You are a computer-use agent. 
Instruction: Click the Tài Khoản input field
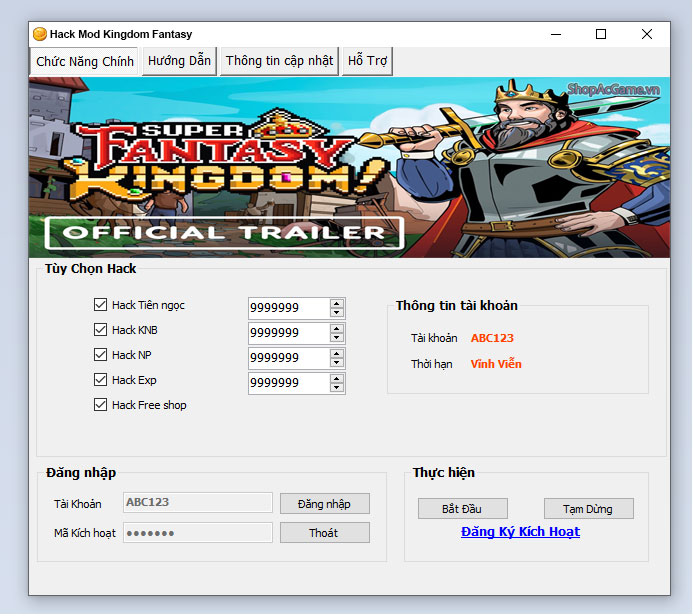tap(198, 502)
